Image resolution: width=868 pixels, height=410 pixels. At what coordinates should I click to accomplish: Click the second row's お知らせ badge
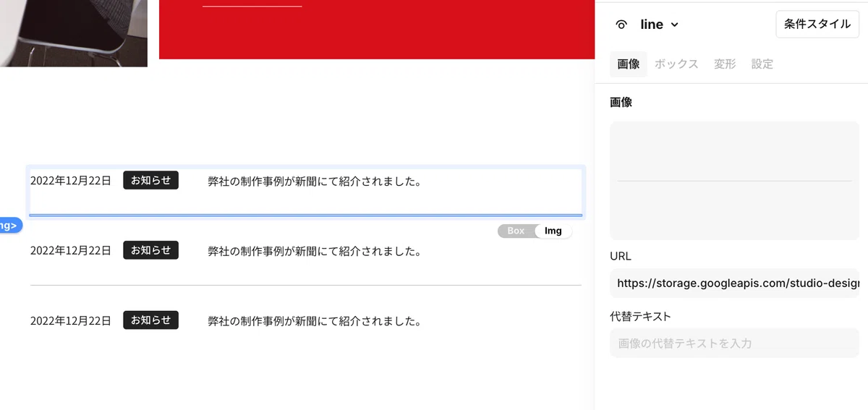(x=150, y=250)
